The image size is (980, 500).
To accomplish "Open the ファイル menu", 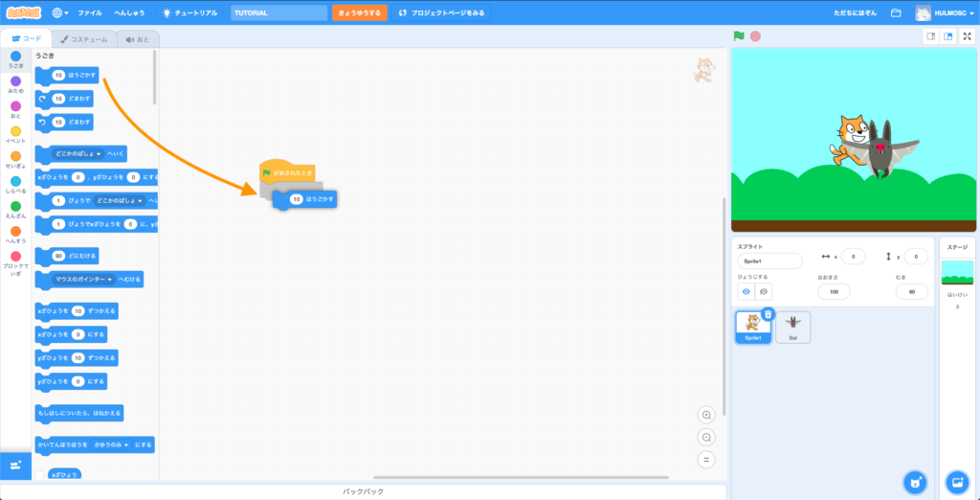I will click(x=90, y=13).
